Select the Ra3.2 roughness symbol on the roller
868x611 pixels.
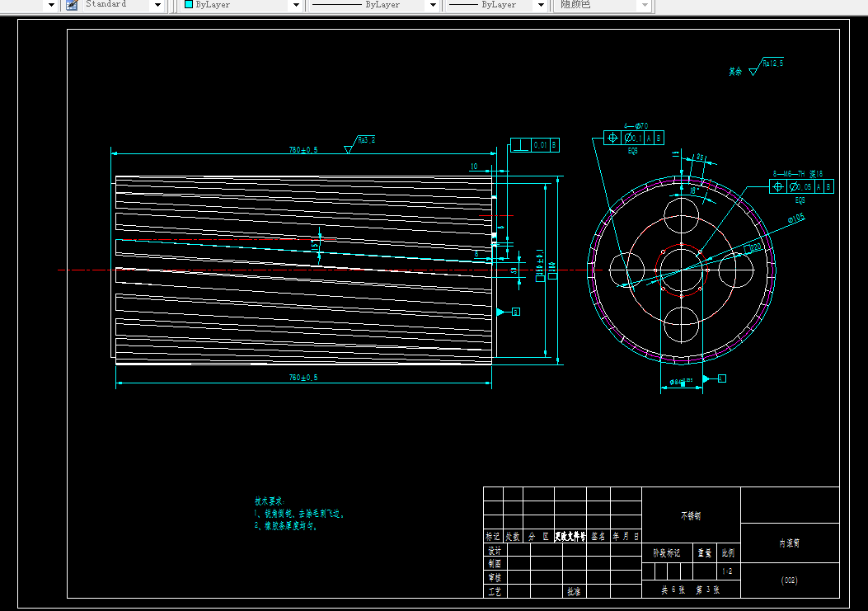pyautogui.click(x=360, y=144)
